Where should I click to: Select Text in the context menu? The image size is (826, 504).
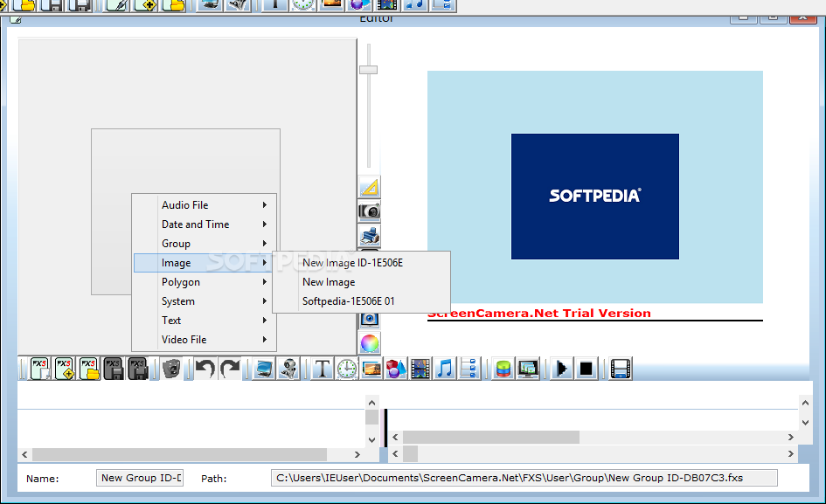tap(205, 321)
